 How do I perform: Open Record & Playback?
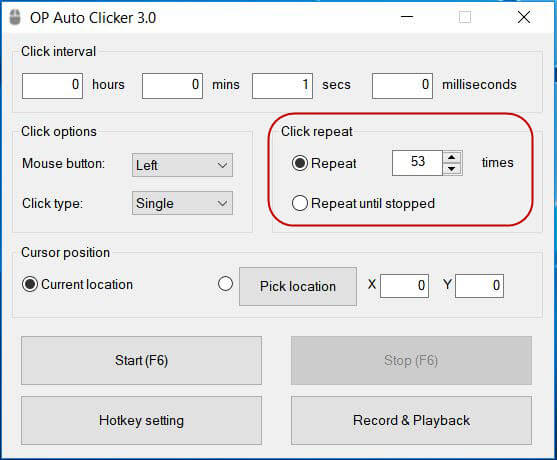[411, 421]
